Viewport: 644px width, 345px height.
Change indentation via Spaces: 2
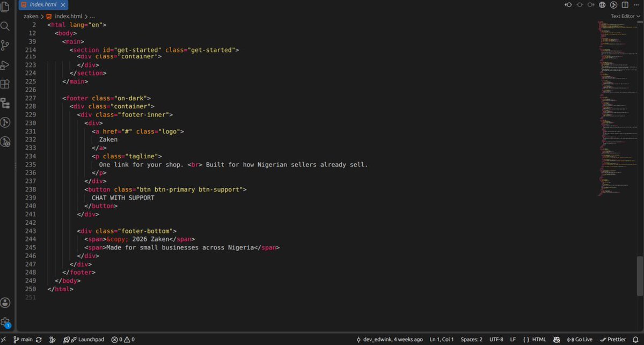click(x=471, y=339)
